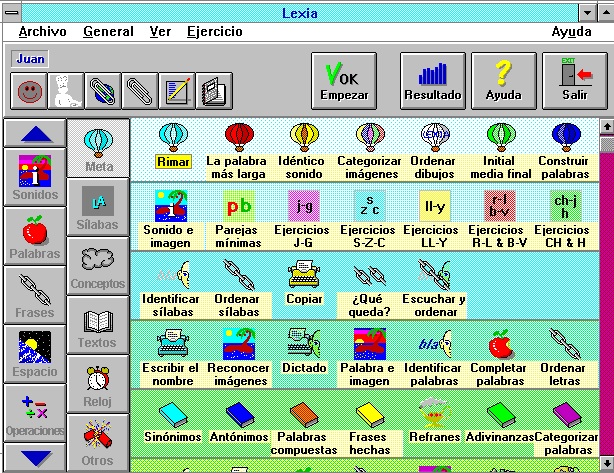This screenshot has height=473, width=614.
Task: Open the Ver menu
Action: 160,32
